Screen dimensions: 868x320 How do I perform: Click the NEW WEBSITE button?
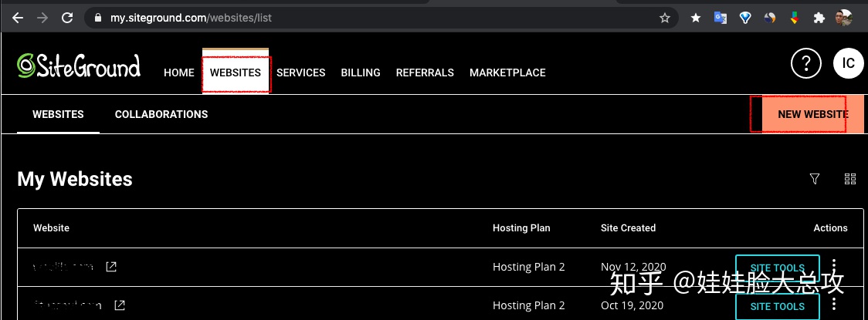pyautogui.click(x=812, y=114)
